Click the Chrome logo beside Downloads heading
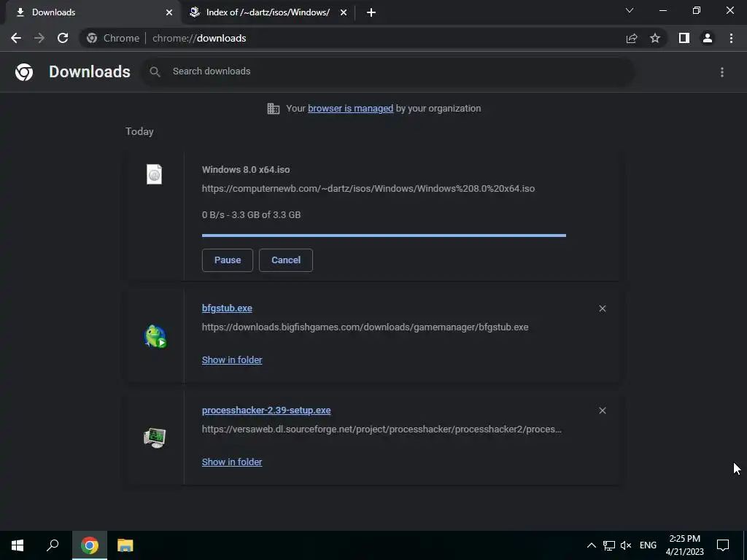Screen dimensions: 747x560 click(x=24, y=72)
